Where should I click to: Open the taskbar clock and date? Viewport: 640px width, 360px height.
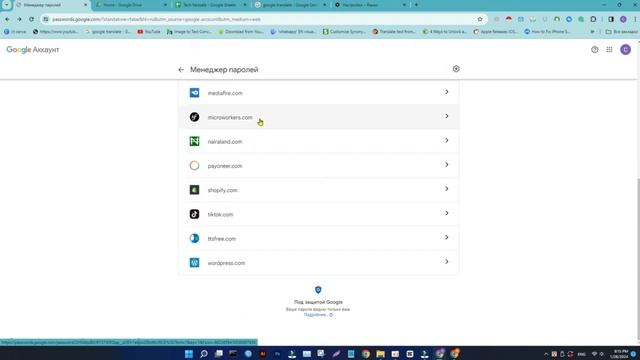pyautogui.click(x=619, y=354)
